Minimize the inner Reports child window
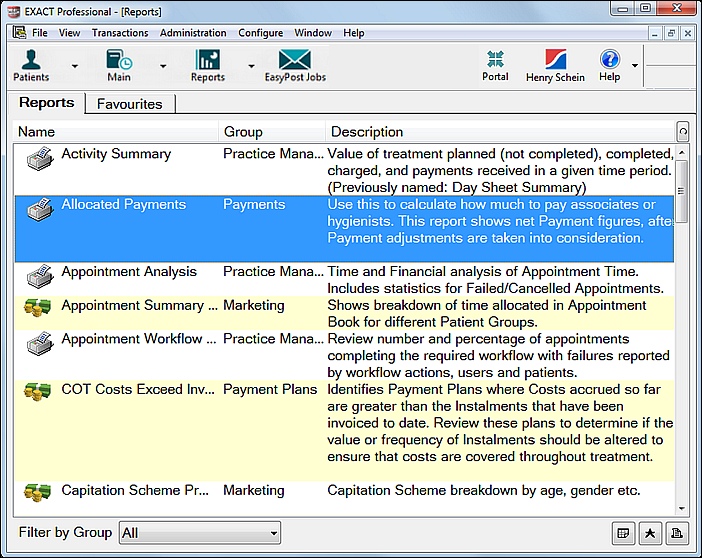 tap(655, 33)
